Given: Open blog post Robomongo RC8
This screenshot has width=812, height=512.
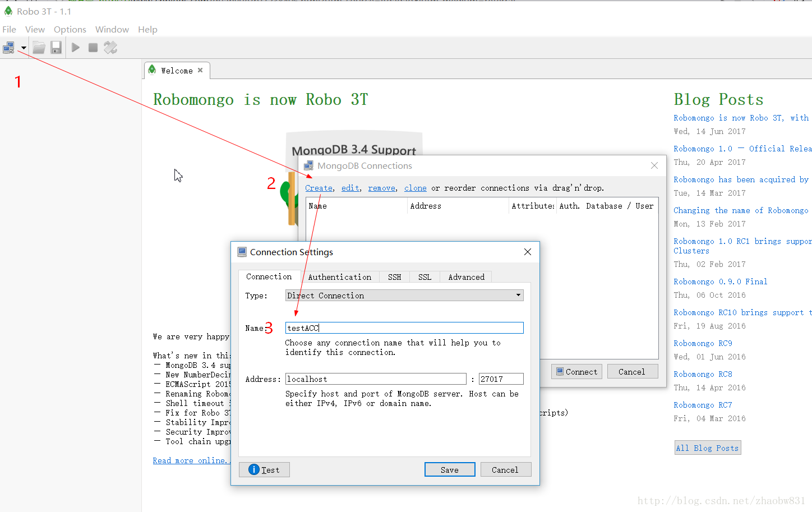Looking at the screenshot, I should [703, 374].
